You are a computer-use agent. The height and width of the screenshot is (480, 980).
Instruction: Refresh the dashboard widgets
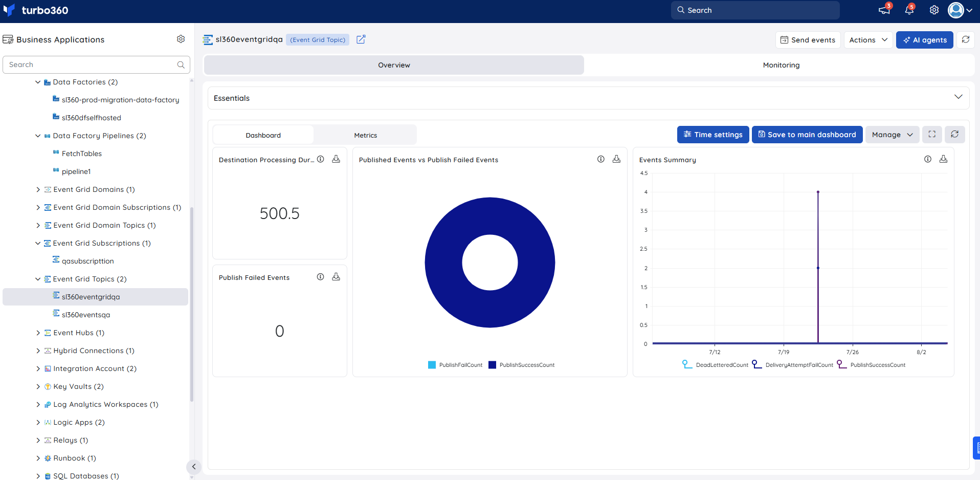[955, 135]
